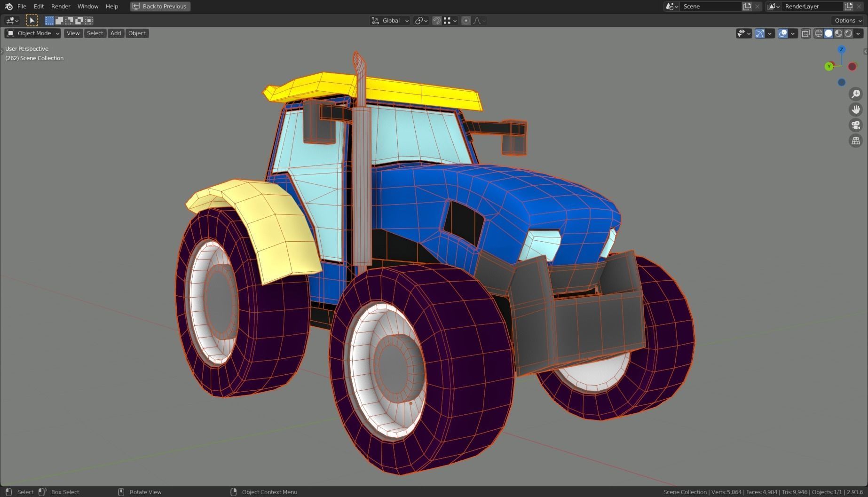Open the editor type selector dropdown

point(12,20)
